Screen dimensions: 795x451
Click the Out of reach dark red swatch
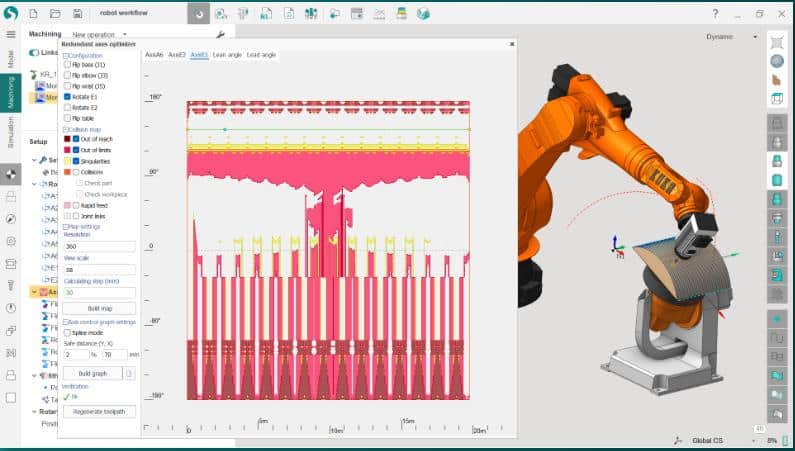[67, 139]
